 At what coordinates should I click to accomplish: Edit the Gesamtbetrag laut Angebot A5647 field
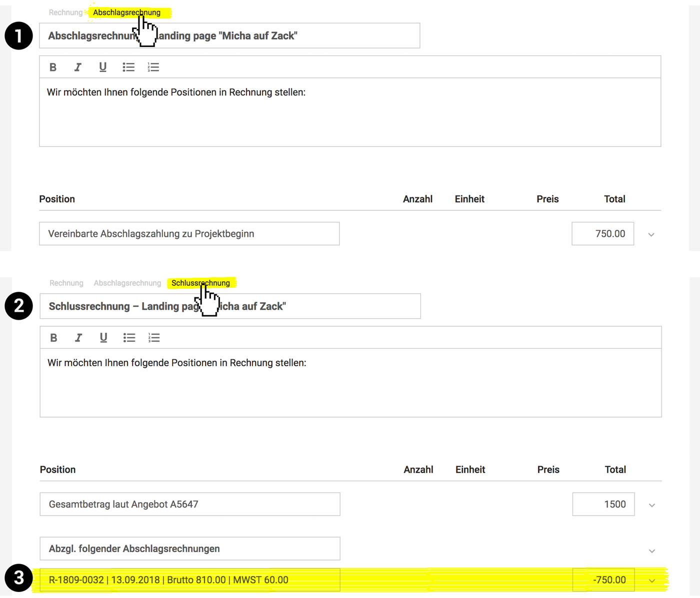[190, 504]
